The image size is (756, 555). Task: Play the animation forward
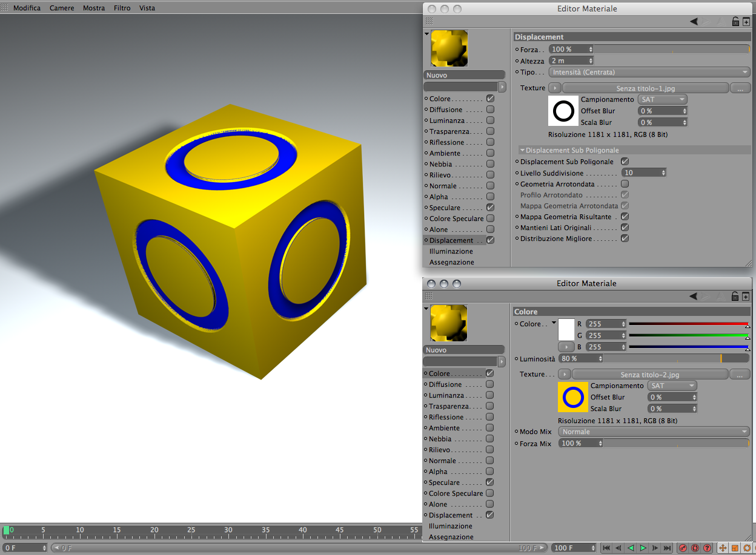pyautogui.click(x=643, y=548)
